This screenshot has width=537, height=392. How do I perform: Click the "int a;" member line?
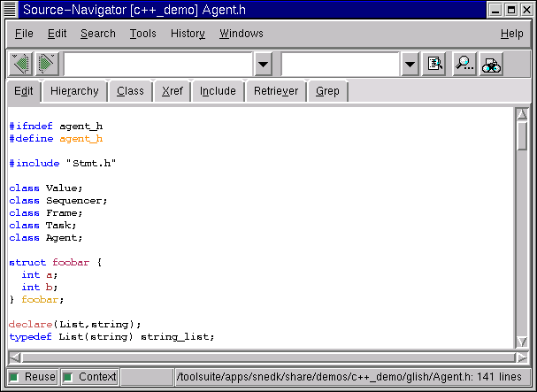40,275
